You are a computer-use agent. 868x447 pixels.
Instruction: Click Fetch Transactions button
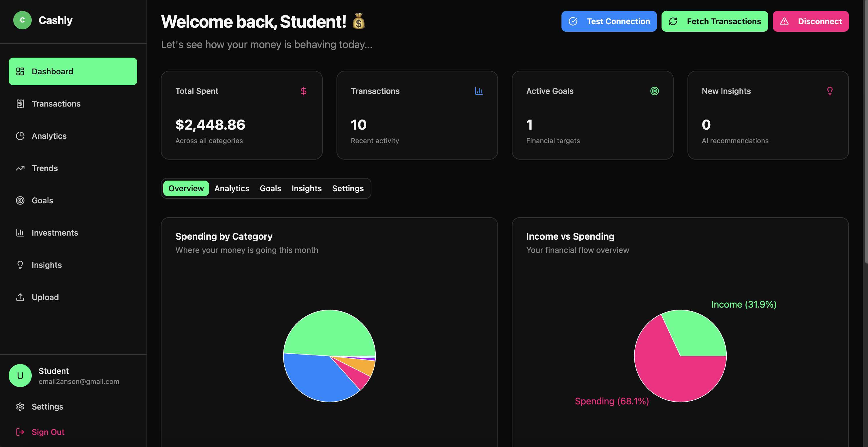click(714, 21)
